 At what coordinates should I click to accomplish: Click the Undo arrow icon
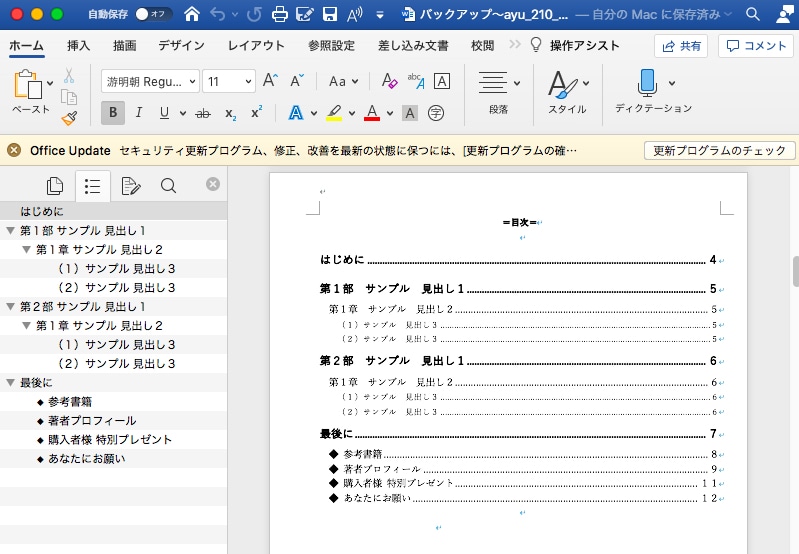tap(218, 14)
